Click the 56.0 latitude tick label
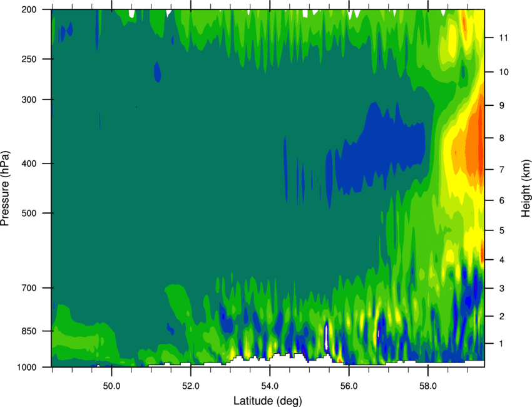 (x=349, y=386)
